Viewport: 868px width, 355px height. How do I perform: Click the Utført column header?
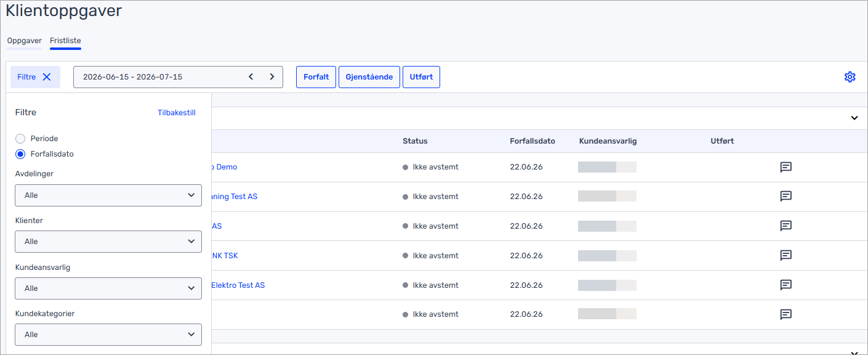tap(722, 141)
